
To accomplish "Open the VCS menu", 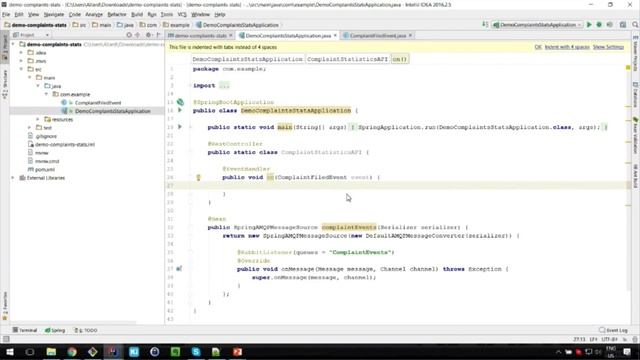I will 182,14.
